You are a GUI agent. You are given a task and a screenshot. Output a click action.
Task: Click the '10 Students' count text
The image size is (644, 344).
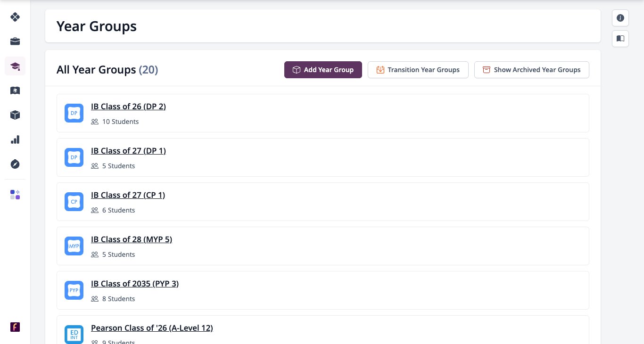pyautogui.click(x=120, y=122)
